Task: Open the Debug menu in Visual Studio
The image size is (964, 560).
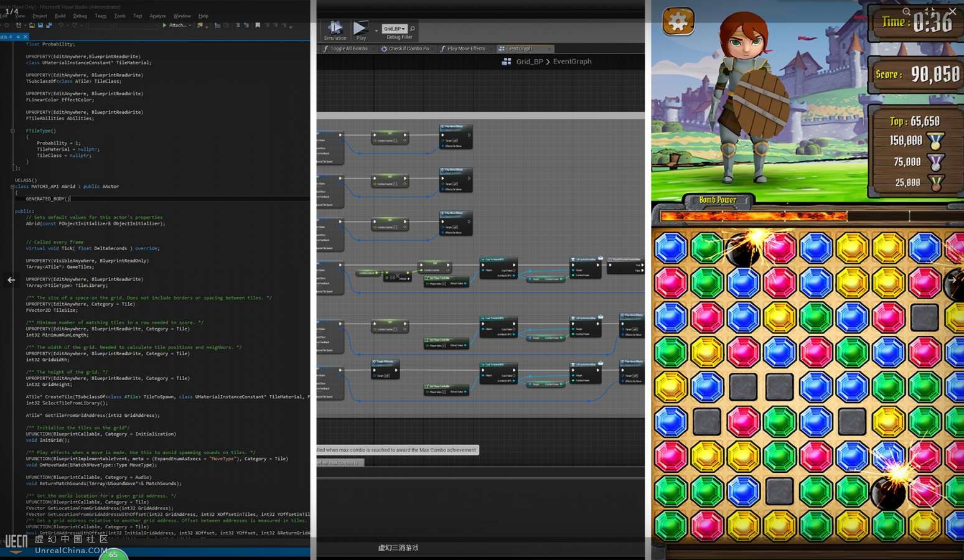Action: tap(80, 16)
